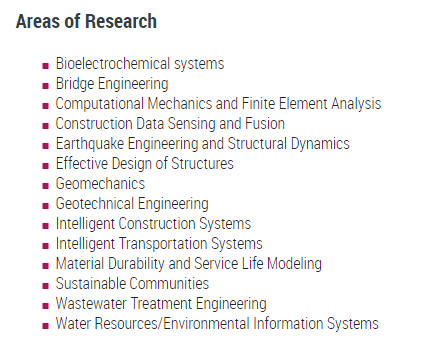Select Intelligent Construction Systems
This screenshot has width=436, height=363.
(153, 224)
